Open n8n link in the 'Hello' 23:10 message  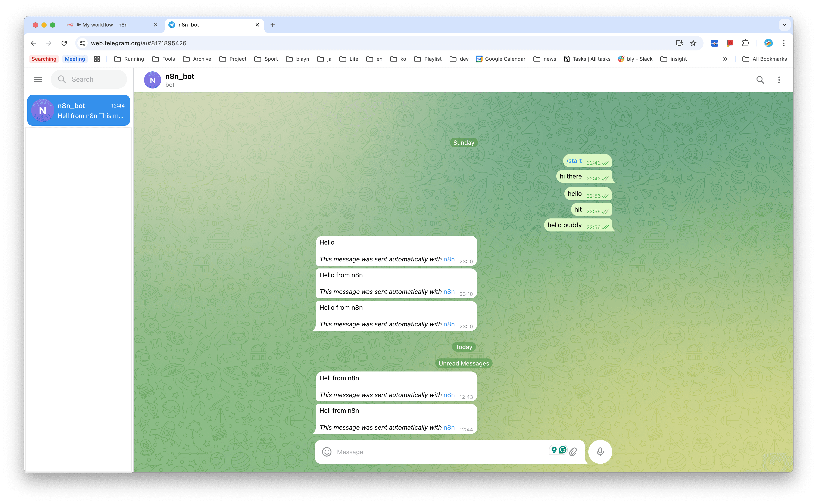[449, 259]
